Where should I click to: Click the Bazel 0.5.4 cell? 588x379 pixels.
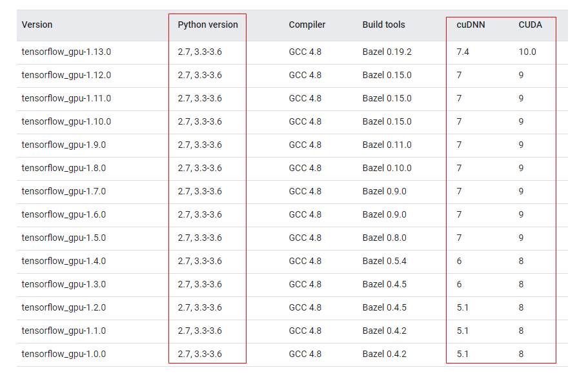pos(385,261)
